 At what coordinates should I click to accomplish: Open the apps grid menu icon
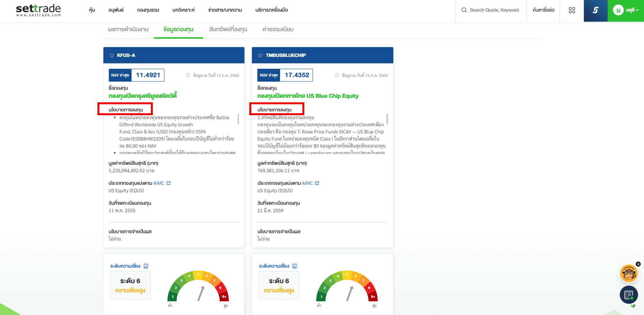(572, 10)
